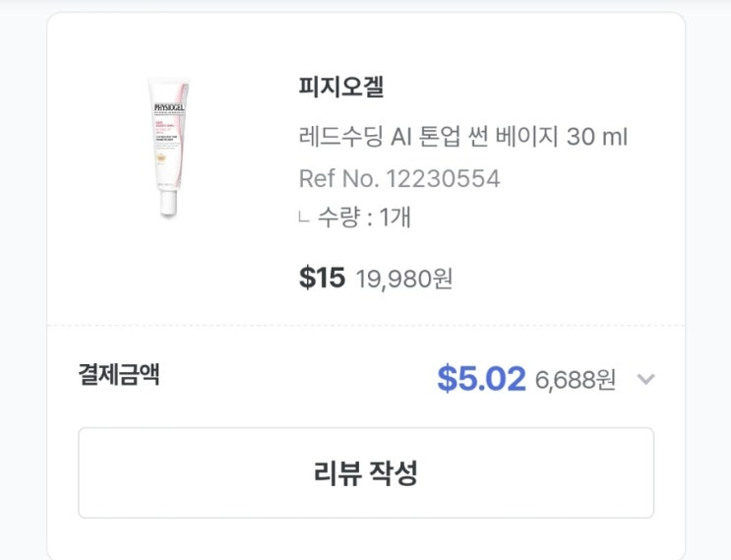The image size is (731, 560).
Task: Click the ㄴ indent marker before 수량
Action: click(x=303, y=218)
